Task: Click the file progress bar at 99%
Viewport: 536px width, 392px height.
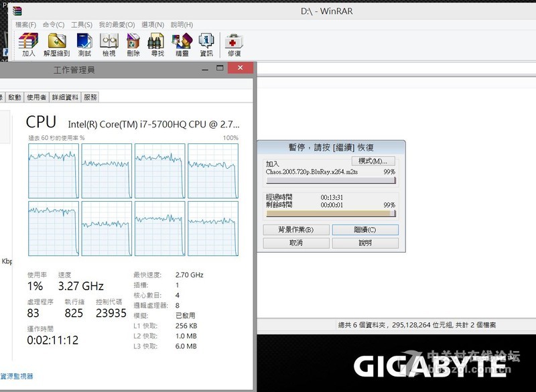Action: [x=331, y=180]
